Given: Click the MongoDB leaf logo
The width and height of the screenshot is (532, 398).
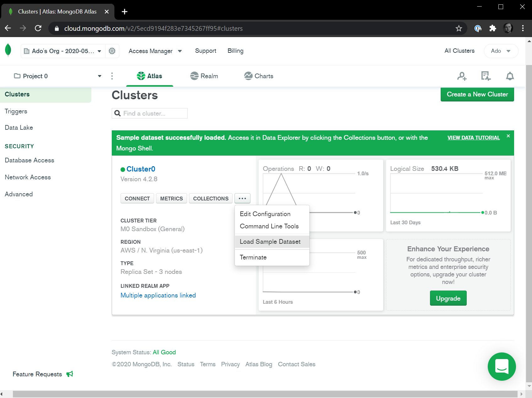Looking at the screenshot, I should (8, 50).
